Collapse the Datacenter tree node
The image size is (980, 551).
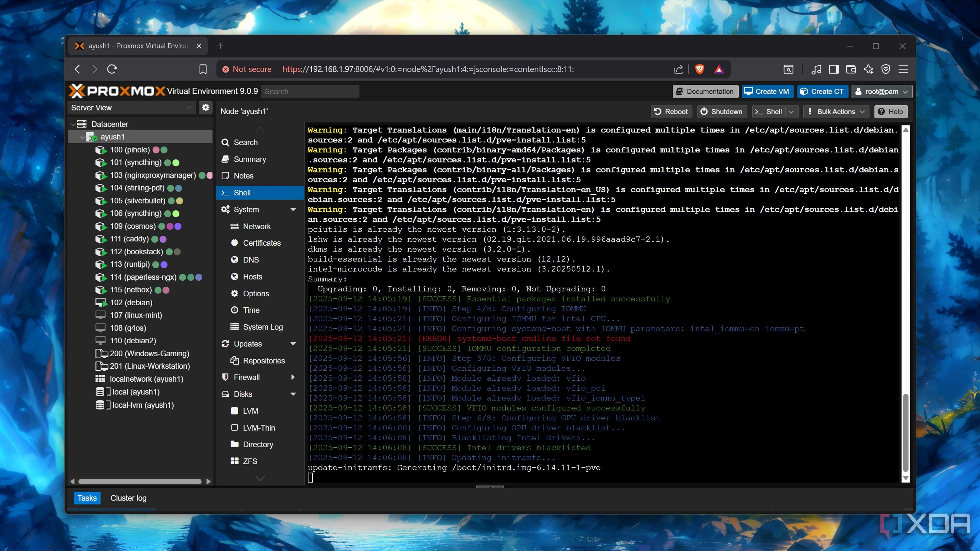pos(73,124)
